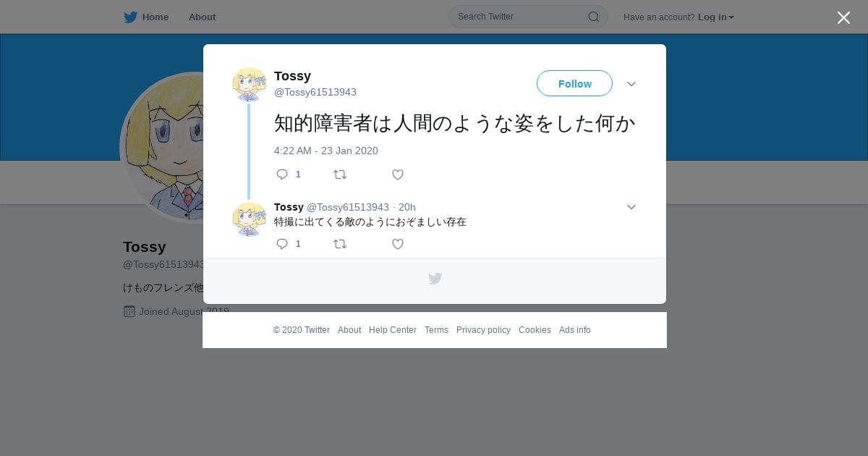Like the 20h follow-up tweet

[398, 244]
